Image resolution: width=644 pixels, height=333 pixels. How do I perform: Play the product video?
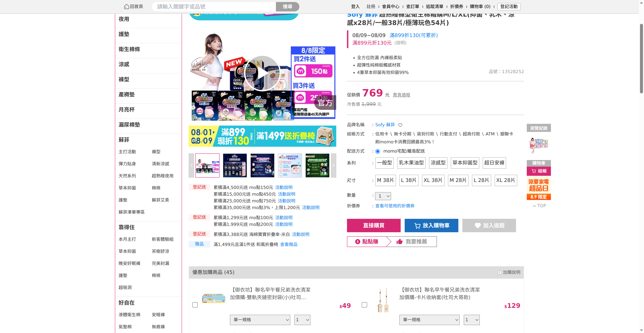coord(262,73)
